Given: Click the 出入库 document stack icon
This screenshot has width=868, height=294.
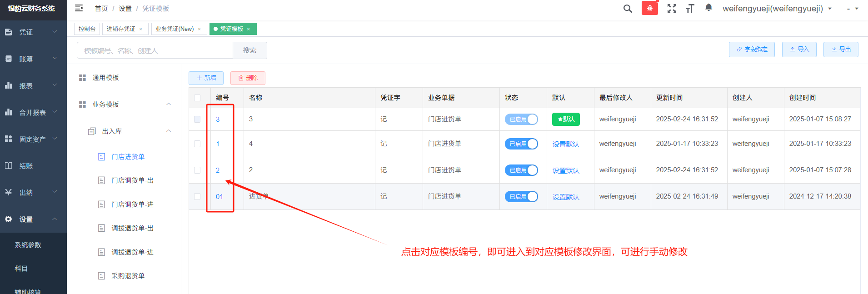Looking at the screenshot, I should [x=92, y=131].
